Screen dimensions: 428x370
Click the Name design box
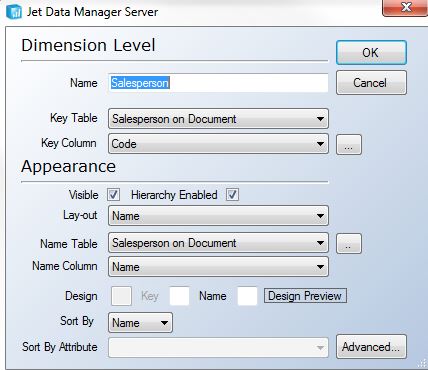247,296
